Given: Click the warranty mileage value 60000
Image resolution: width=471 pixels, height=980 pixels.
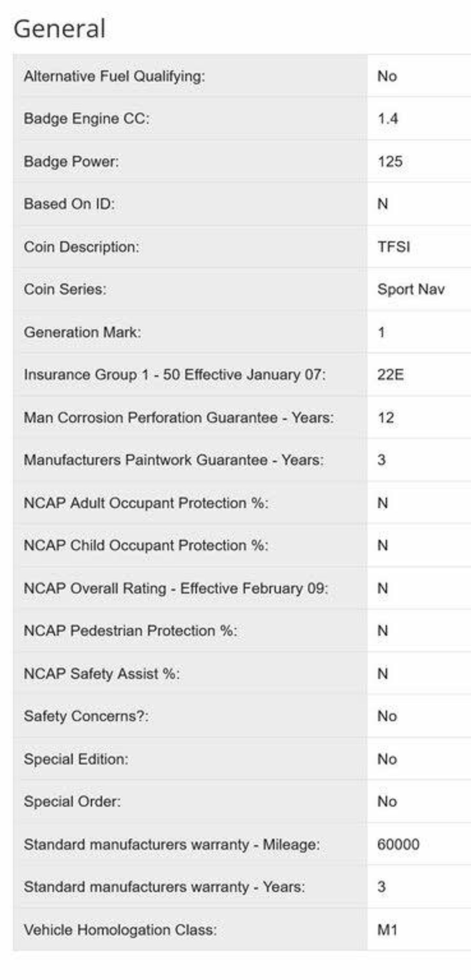Looking at the screenshot, I should 398,845.
